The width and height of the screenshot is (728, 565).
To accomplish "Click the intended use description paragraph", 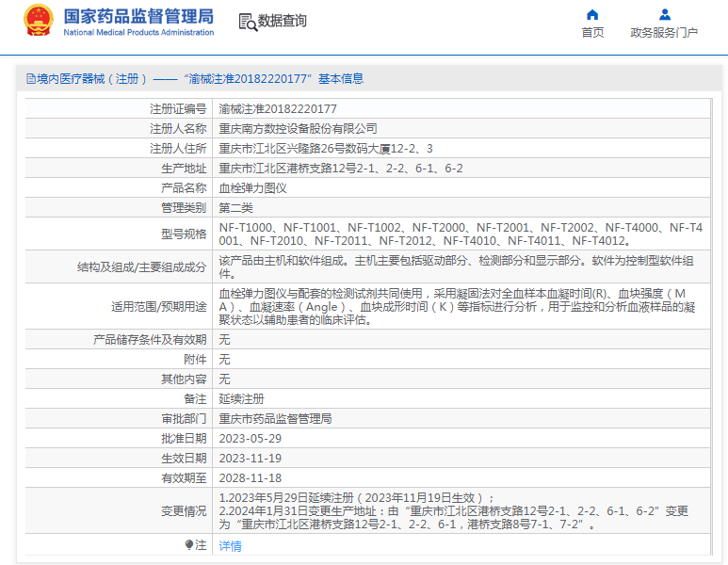I will tap(457, 306).
